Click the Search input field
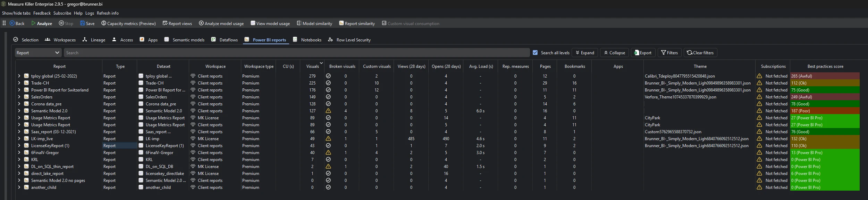 (x=297, y=53)
